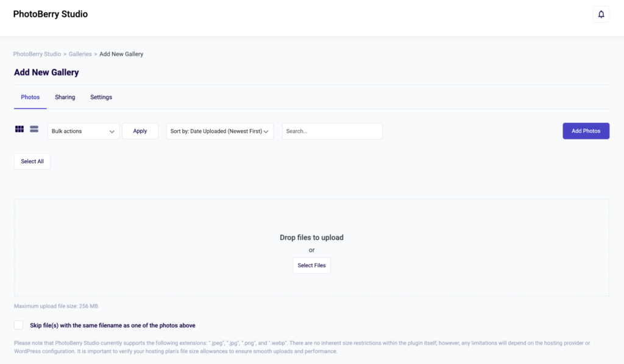The height and width of the screenshot is (364, 624).
Task: Click the Select All button
Action: [x=32, y=161]
